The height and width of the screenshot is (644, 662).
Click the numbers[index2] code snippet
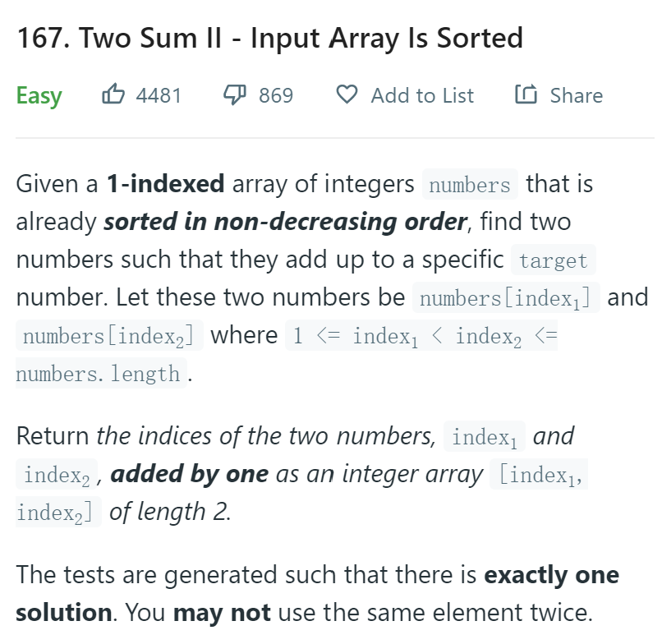click(x=109, y=335)
